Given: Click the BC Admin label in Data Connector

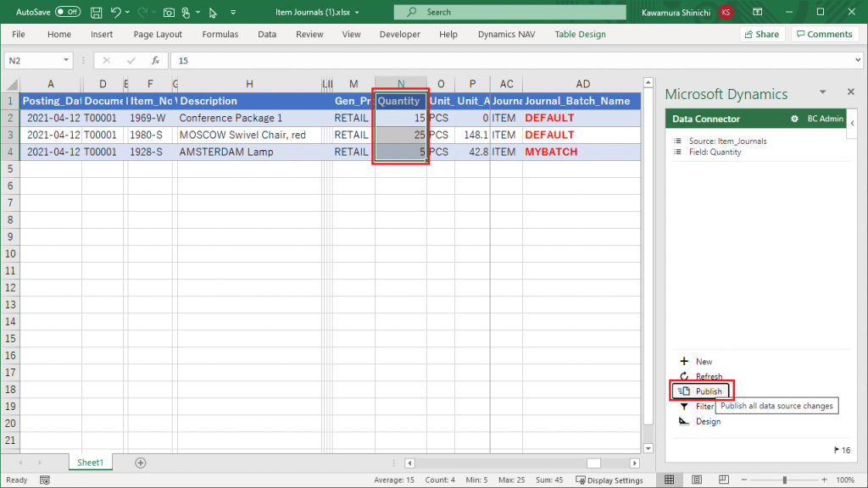Looking at the screenshot, I should click(x=825, y=119).
